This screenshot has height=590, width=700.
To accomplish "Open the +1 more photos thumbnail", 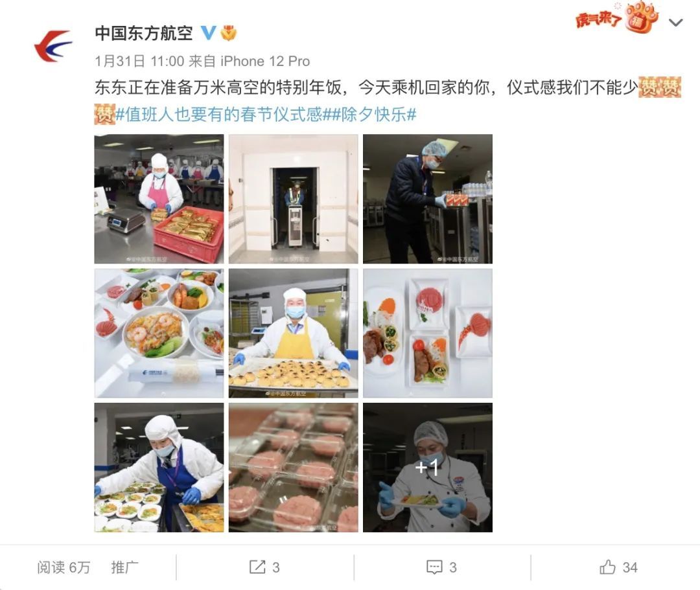I will [428, 468].
